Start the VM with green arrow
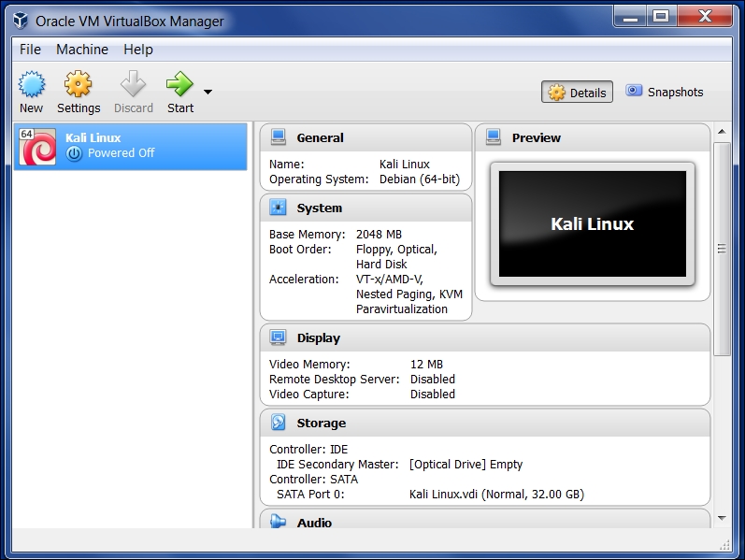The height and width of the screenshot is (560, 745). [179, 85]
